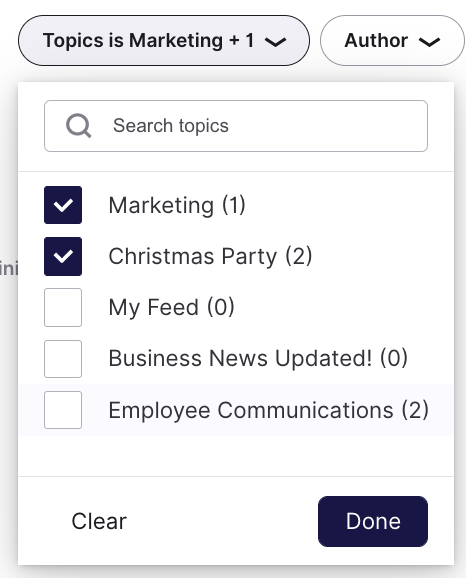
Task: Select the Christmas Party (2) label
Action: [x=210, y=257]
